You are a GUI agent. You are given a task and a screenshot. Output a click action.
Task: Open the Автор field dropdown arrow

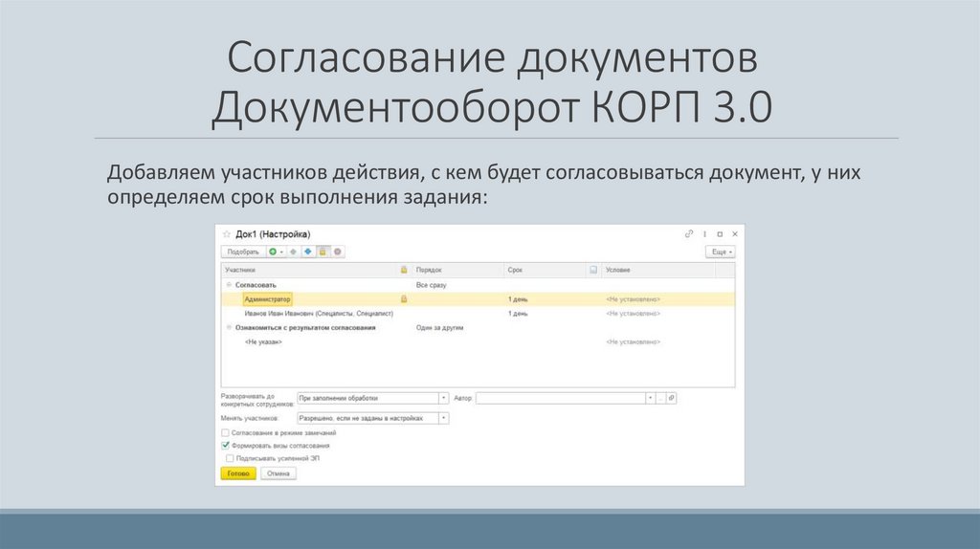pos(650,398)
